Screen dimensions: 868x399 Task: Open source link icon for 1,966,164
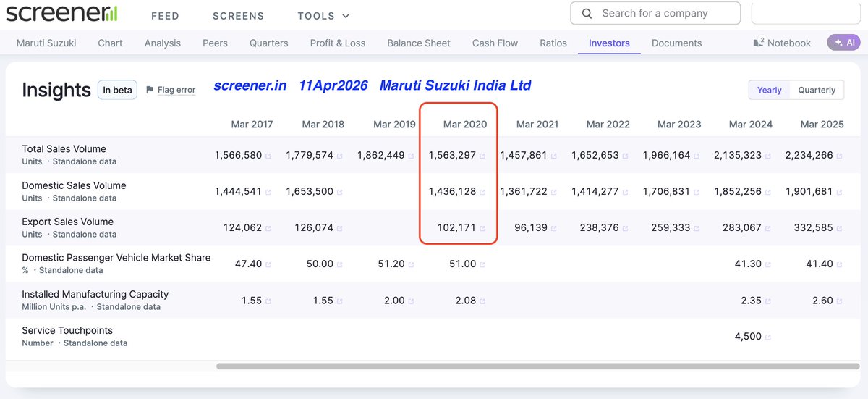click(697, 156)
